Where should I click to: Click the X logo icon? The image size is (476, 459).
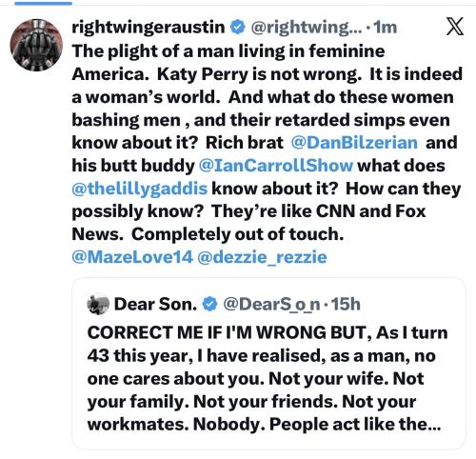(x=455, y=26)
